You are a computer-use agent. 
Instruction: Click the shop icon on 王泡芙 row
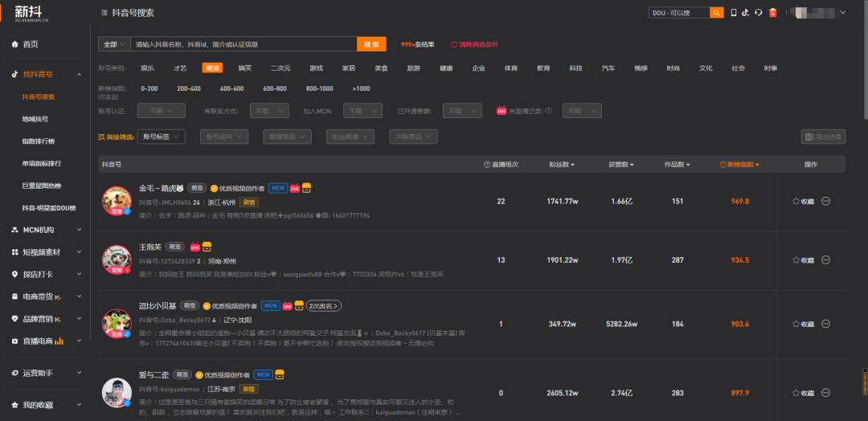click(x=207, y=247)
